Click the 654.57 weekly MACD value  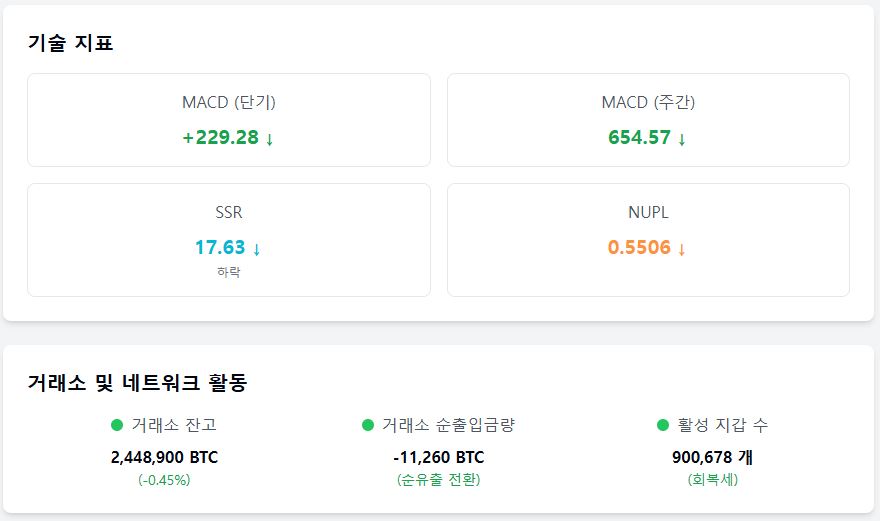click(639, 138)
